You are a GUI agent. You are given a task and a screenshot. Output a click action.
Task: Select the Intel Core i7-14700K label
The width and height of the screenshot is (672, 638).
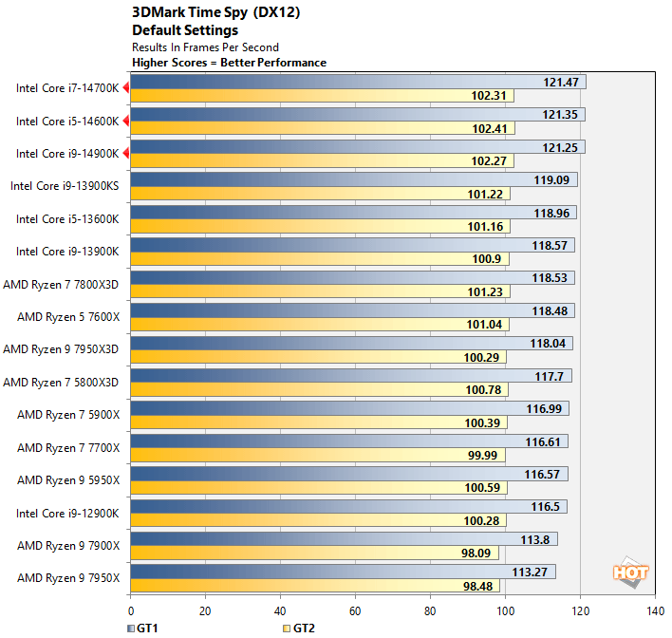pos(67,88)
